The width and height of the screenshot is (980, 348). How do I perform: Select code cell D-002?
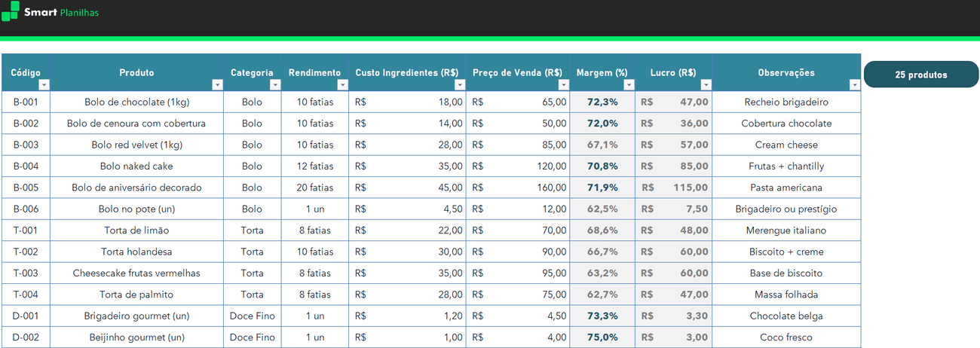[x=26, y=337]
